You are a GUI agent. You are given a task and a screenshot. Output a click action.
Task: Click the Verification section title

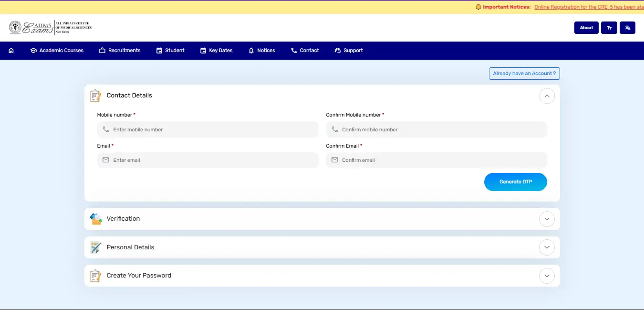123,219
